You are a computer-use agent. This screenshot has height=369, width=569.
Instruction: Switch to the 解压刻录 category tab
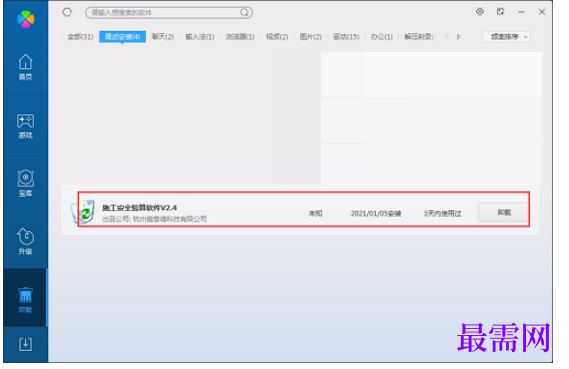click(x=419, y=37)
